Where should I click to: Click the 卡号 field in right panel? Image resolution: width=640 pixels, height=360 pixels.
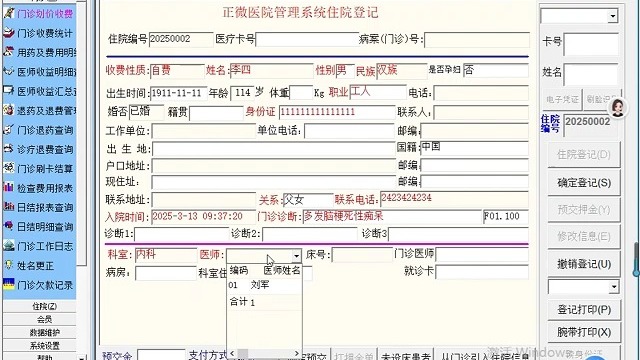591,44
